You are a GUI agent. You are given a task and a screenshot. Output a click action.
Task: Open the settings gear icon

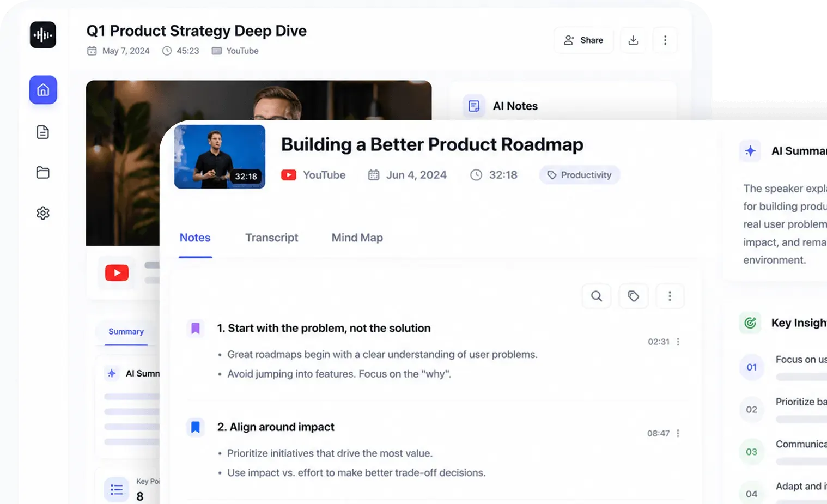tap(43, 213)
